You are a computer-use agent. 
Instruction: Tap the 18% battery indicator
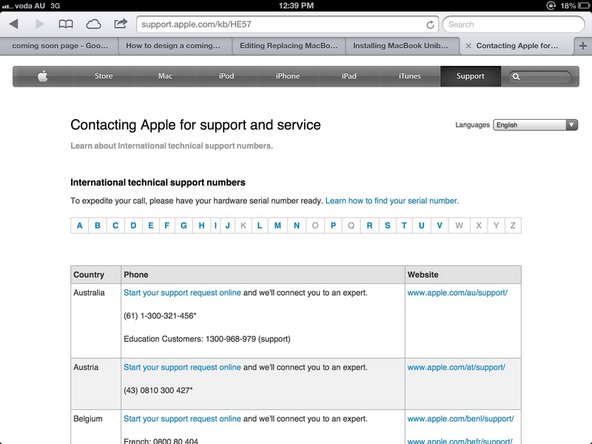coord(574,6)
